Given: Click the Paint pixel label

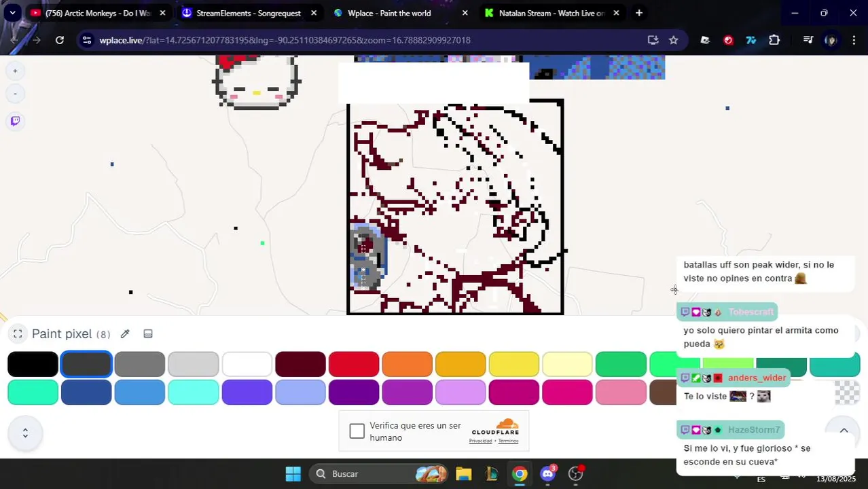Looking at the screenshot, I should [x=62, y=334].
